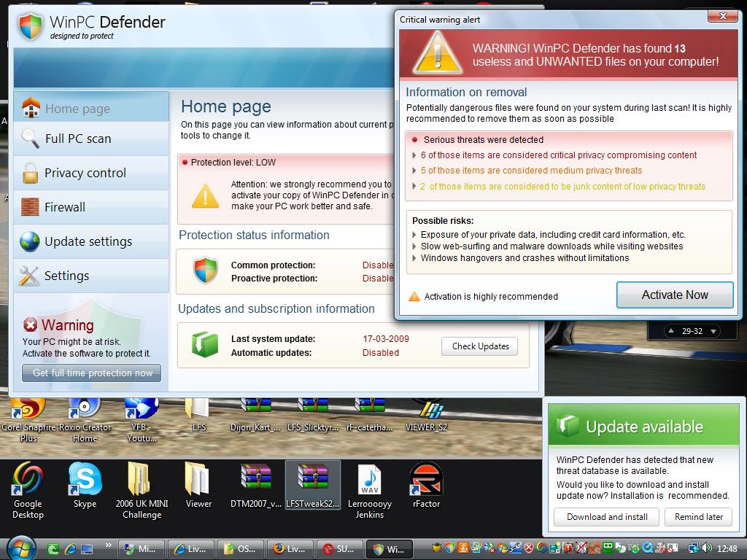The width and height of the screenshot is (747, 560).
Task: Open the YFB Youtu desktop shortcut
Action: (x=142, y=421)
